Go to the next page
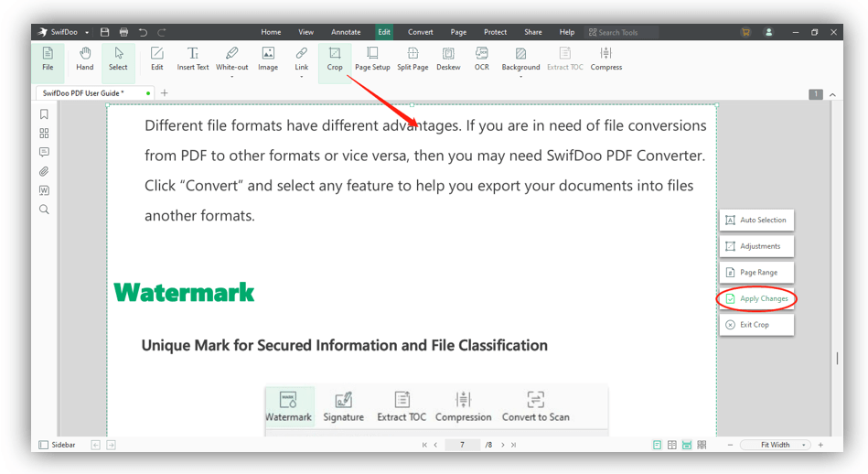868x474 pixels. 503,445
